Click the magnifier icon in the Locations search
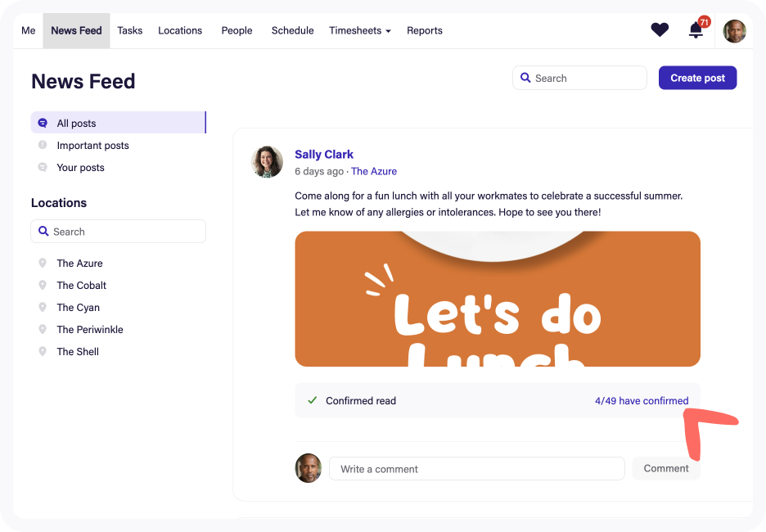 (43, 231)
